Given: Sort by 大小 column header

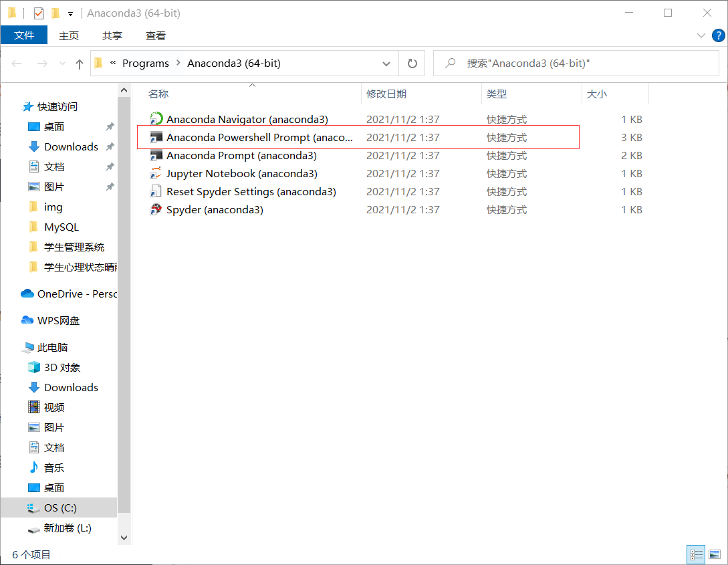Looking at the screenshot, I should pyautogui.click(x=596, y=94).
